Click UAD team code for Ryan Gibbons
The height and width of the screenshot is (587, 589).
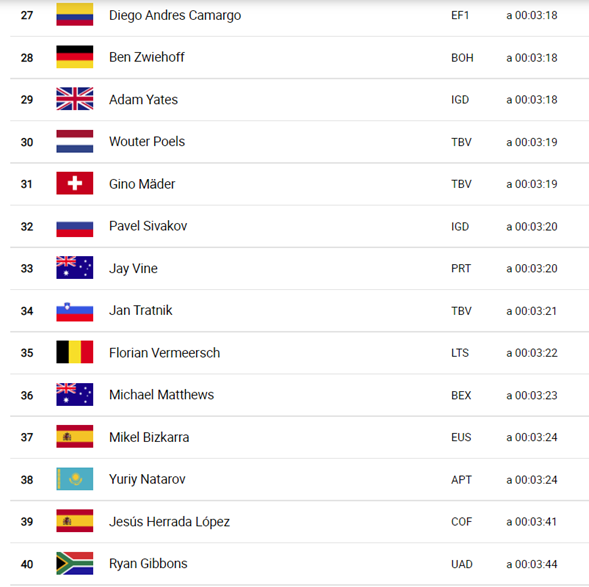coord(462,564)
